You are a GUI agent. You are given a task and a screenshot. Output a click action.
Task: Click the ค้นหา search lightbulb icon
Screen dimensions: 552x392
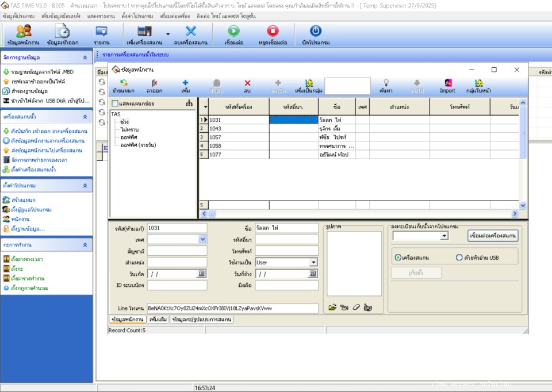[386, 83]
